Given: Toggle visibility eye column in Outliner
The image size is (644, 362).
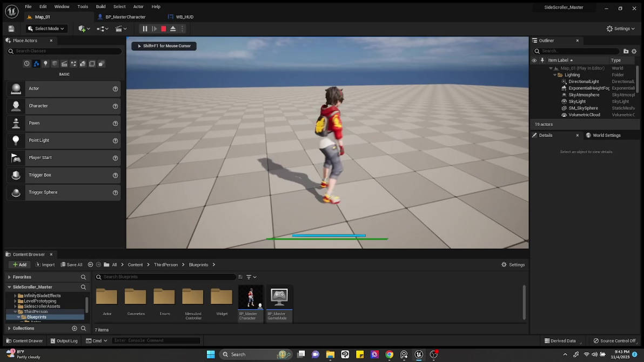Looking at the screenshot, I should 534,60.
